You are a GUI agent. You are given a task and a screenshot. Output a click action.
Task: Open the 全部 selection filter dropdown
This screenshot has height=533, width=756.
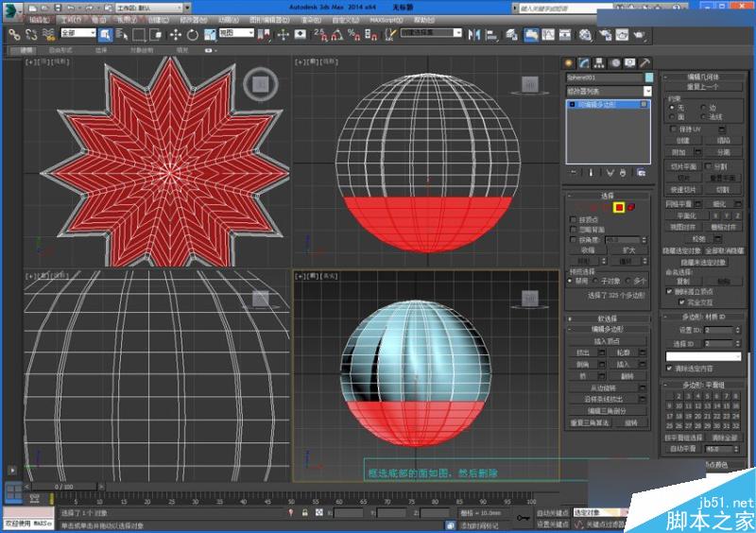coord(78,33)
